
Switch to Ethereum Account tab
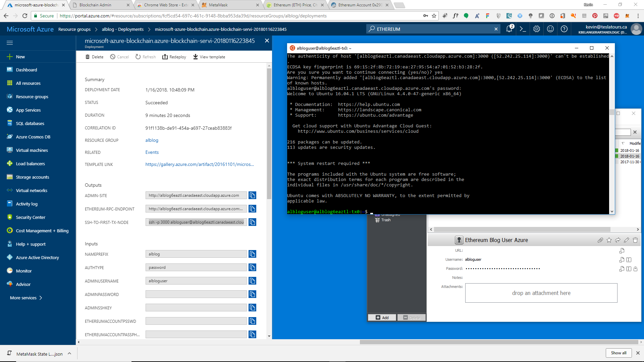(360, 5)
